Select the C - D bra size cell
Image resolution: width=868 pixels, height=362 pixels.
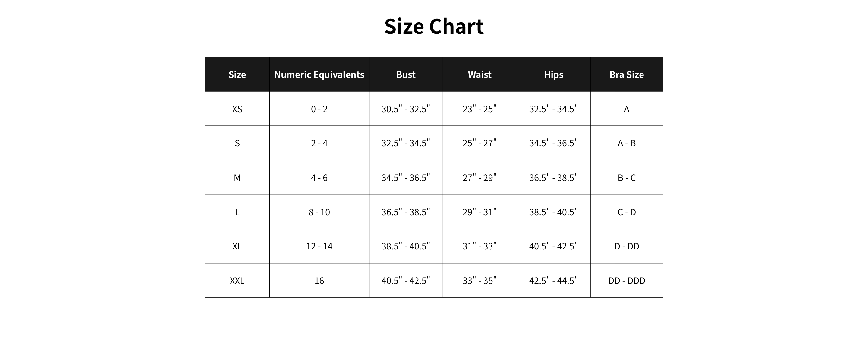pyautogui.click(x=626, y=212)
